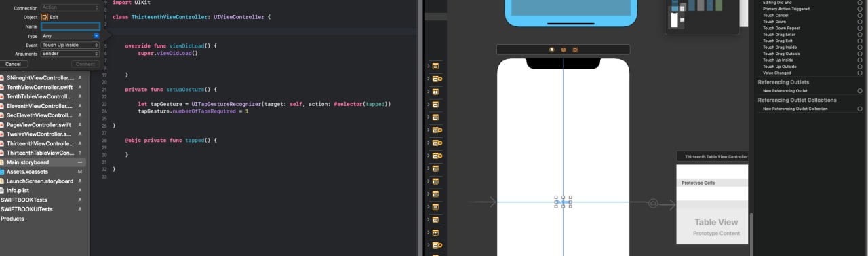Open the Arguments dropdown showing Sender
The image size is (868, 256).
click(x=71, y=54)
